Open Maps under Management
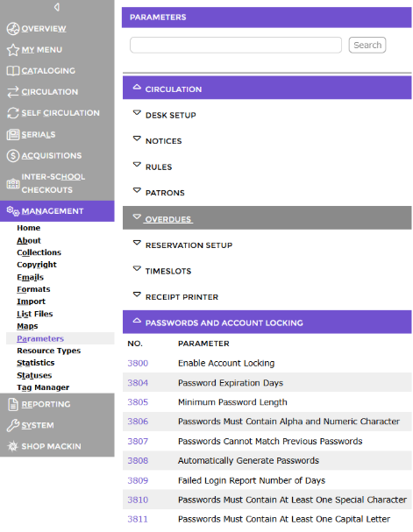This screenshot has width=413, height=532. point(27,326)
